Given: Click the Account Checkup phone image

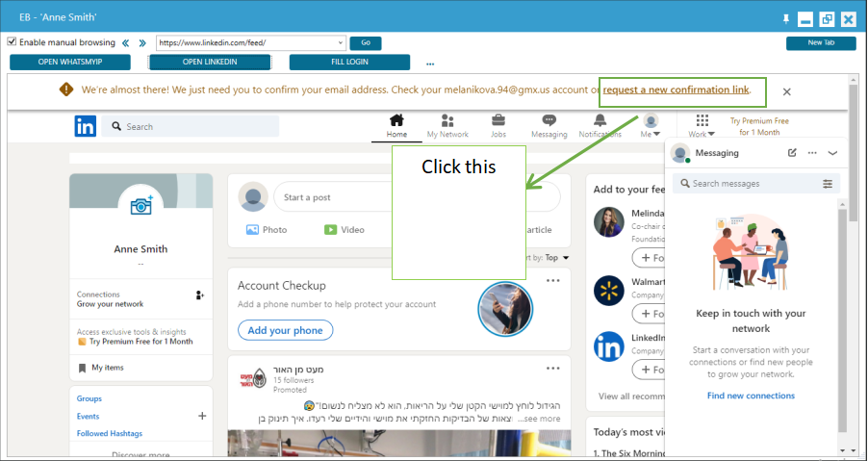Looking at the screenshot, I should click(x=505, y=309).
